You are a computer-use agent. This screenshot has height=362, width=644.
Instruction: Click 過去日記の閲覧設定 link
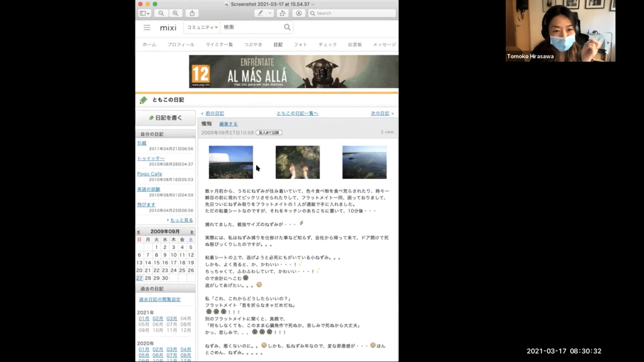tap(160, 299)
